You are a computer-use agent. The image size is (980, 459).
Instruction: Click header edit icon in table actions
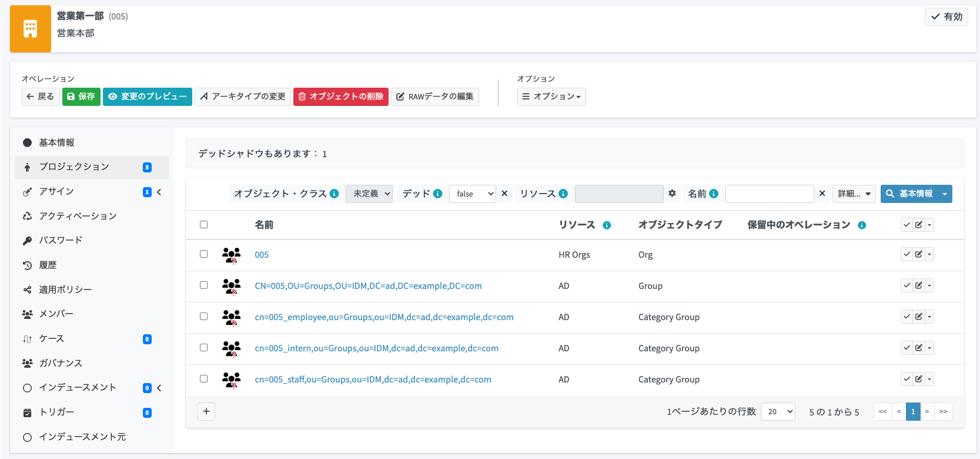[918, 225]
